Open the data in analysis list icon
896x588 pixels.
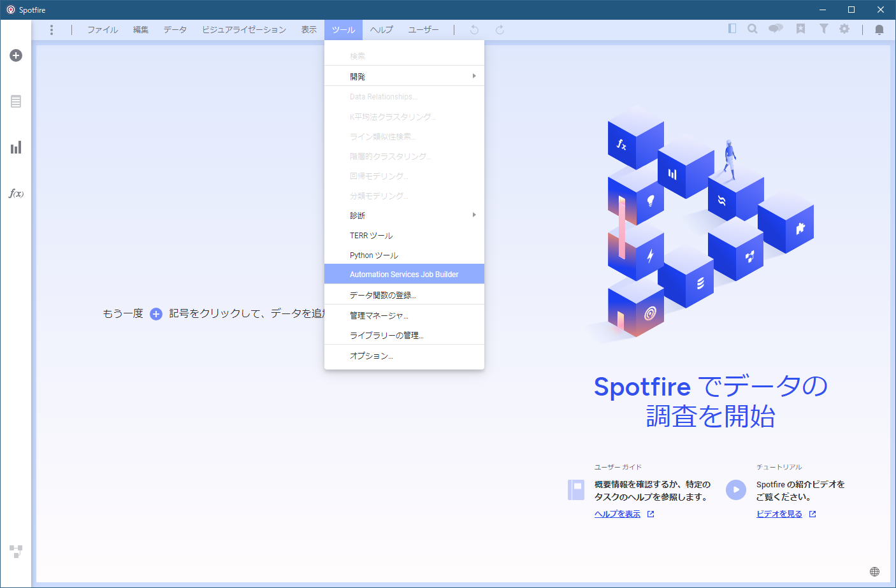click(16, 101)
